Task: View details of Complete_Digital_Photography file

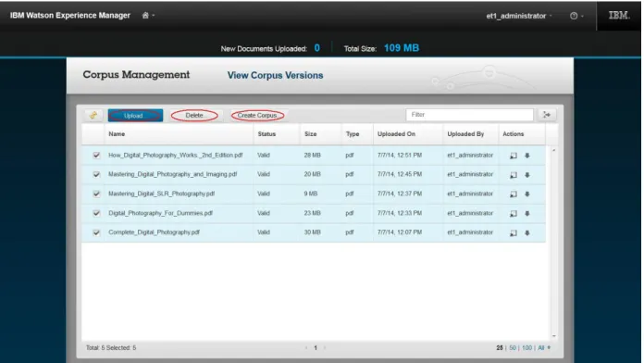Action: [514, 232]
